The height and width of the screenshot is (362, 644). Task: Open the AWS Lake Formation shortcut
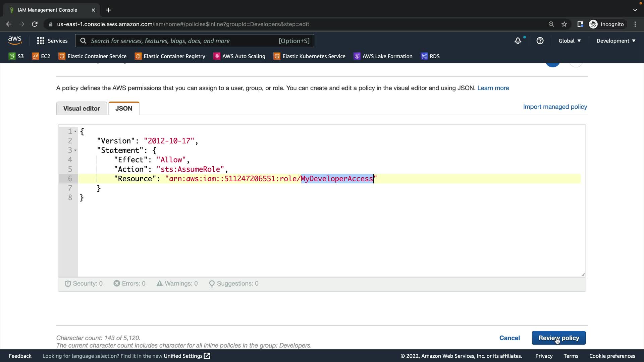383,56
